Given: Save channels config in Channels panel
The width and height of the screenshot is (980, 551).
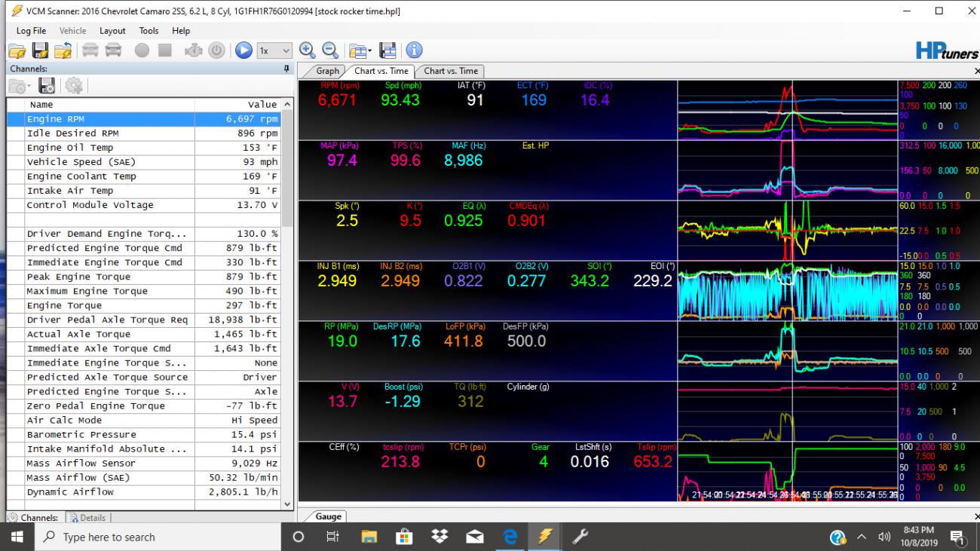Looking at the screenshot, I should coord(46,86).
